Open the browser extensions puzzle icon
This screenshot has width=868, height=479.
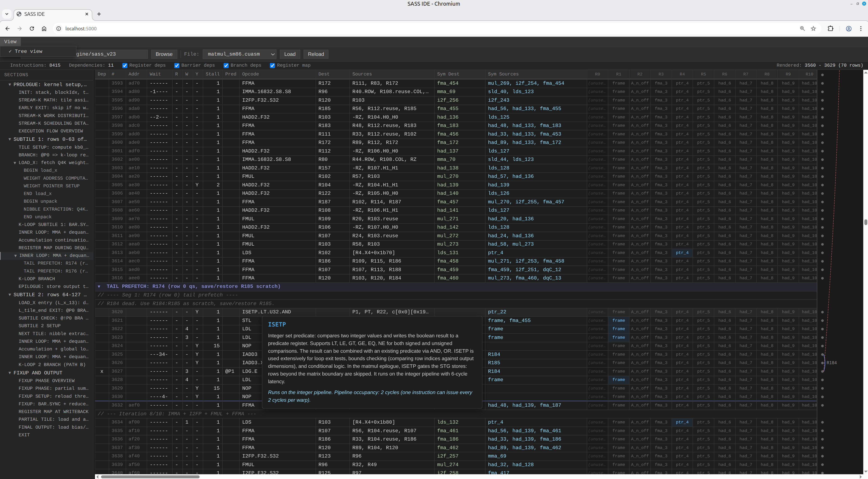coord(830,29)
